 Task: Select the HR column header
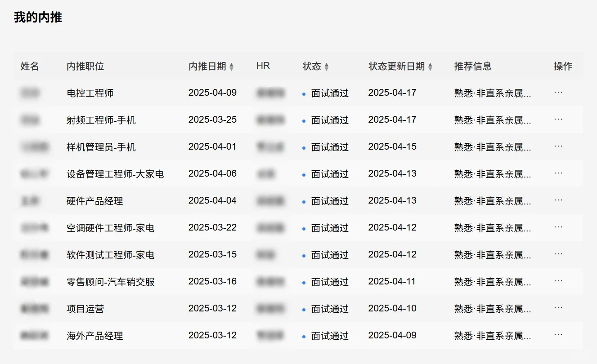coord(263,66)
